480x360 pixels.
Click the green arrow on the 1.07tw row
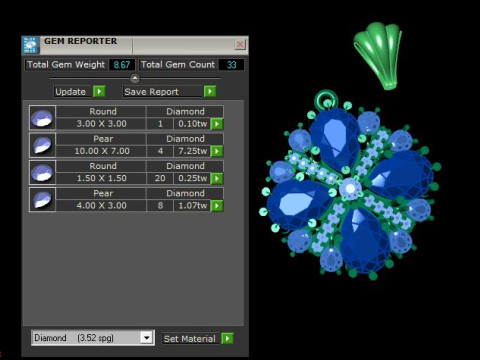(x=217, y=206)
